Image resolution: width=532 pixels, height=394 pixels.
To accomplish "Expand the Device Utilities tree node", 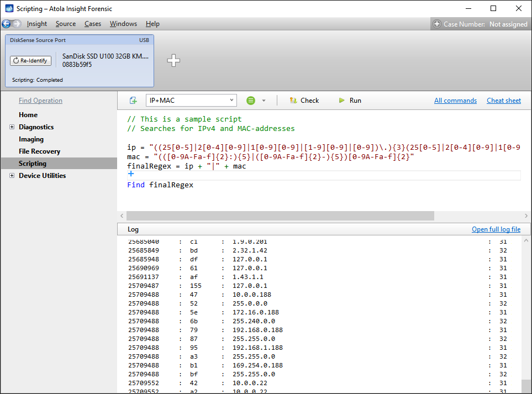I will pyautogui.click(x=12, y=176).
